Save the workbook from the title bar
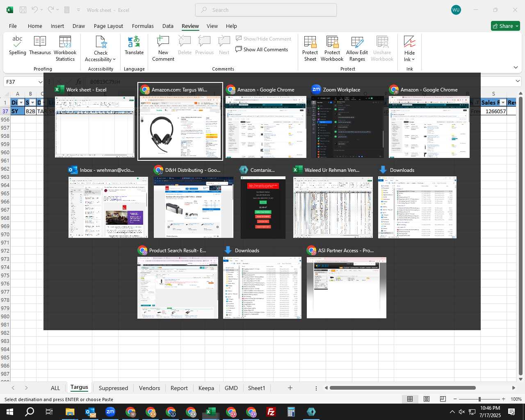 (x=23, y=10)
